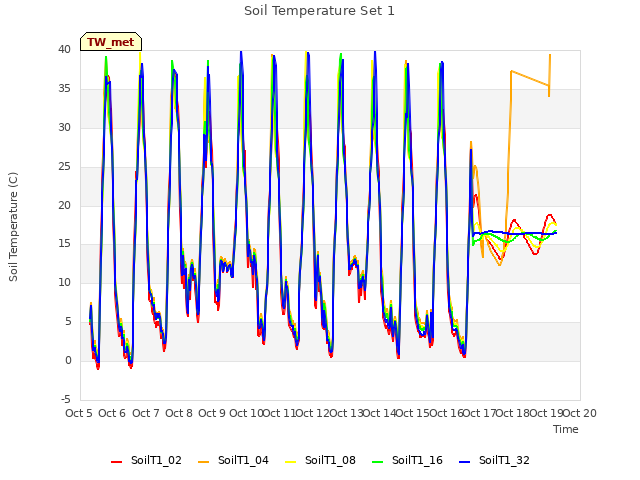Screen dimensions: 640x480
Task: Click the orange SoilT1_04 spike near Oct 18
Action: click(x=511, y=72)
